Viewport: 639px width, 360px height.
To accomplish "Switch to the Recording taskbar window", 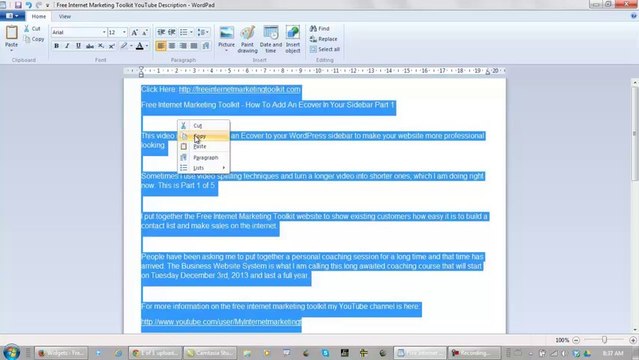I will (x=474, y=353).
